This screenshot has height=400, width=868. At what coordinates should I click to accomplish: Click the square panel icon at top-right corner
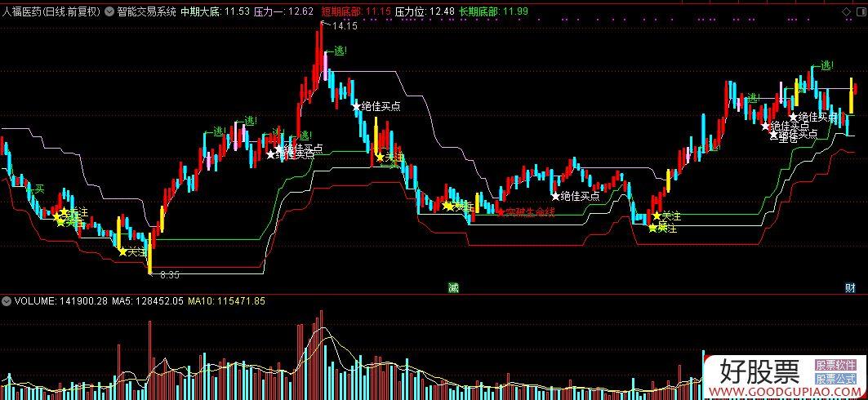click(861, 11)
